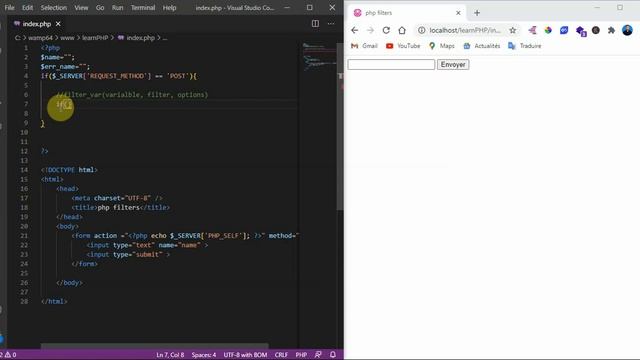Split the editor to the right
This screenshot has height=360, width=640.
pyautogui.click(x=315, y=24)
